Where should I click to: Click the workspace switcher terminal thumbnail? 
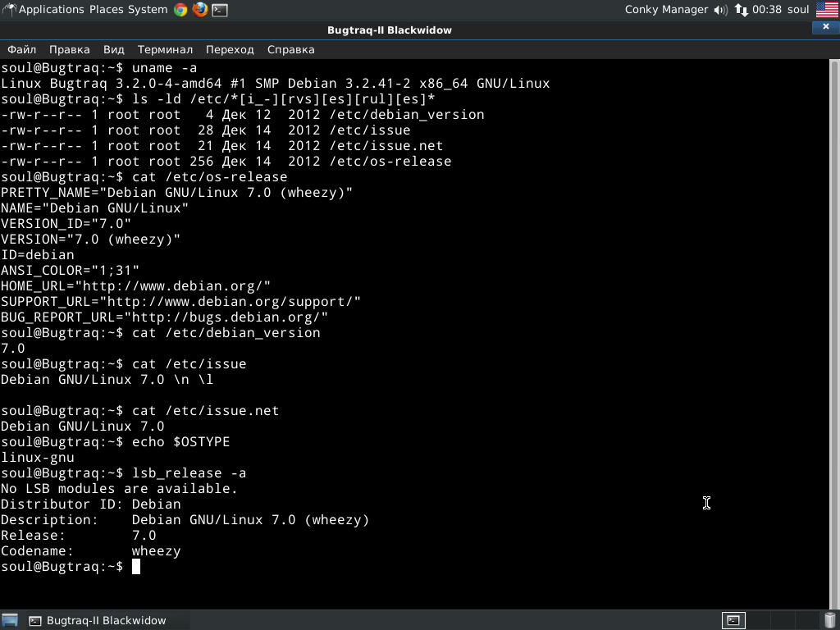pos(733,620)
